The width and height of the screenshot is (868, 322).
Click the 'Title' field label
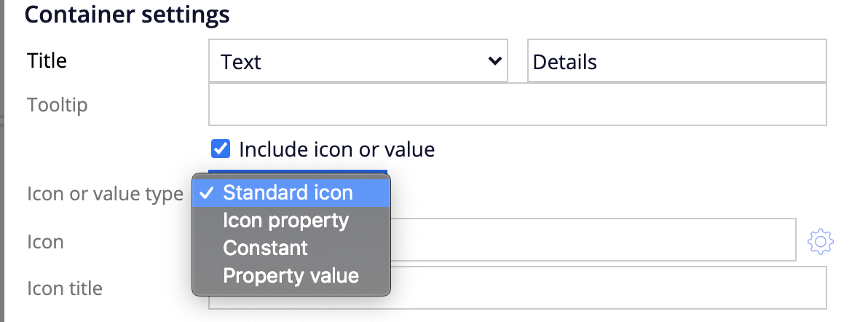tap(47, 60)
